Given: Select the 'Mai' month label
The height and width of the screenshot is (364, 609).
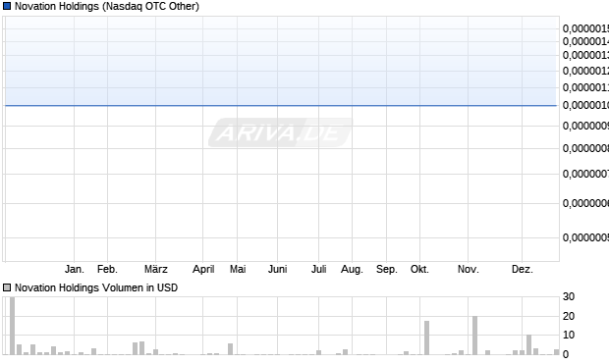Looking at the screenshot, I should click(x=238, y=269).
